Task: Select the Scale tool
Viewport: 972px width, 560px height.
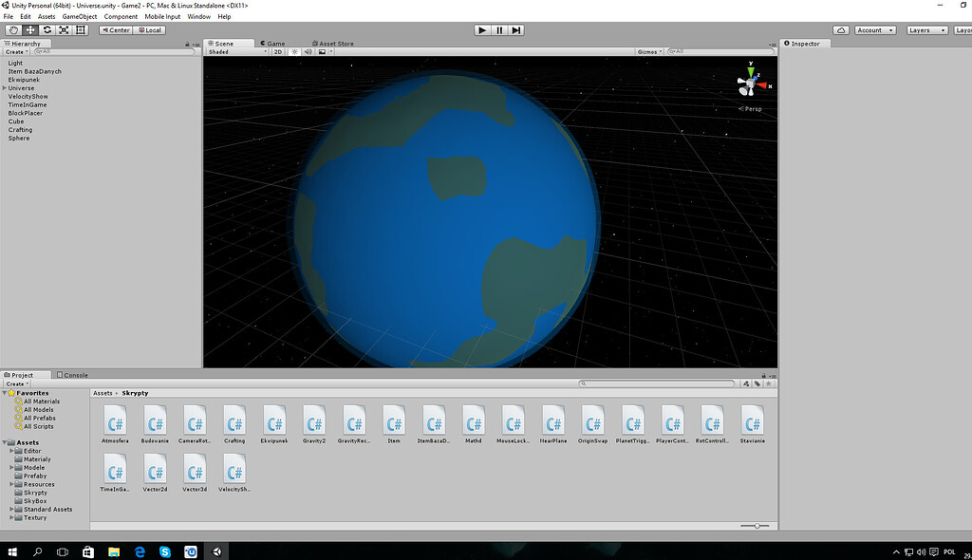Action: [x=64, y=29]
